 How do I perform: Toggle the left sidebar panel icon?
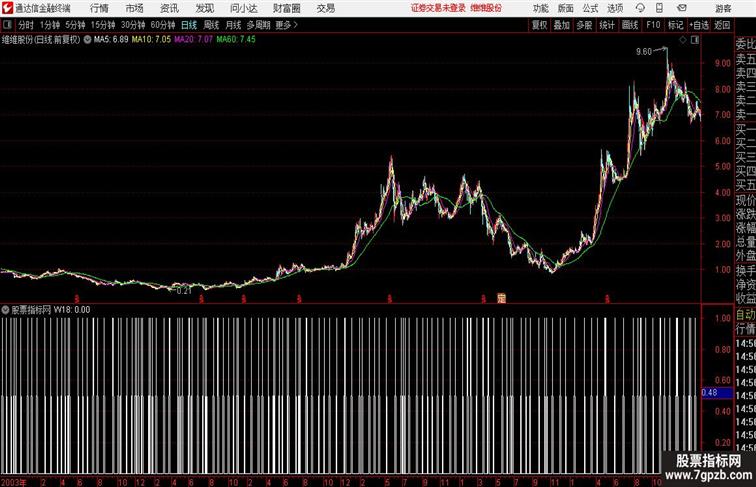tap(7, 25)
